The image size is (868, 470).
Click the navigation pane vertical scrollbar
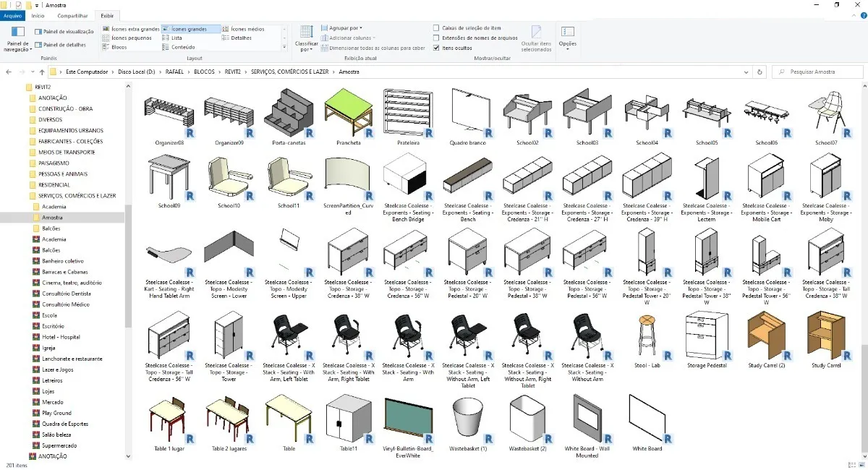click(x=129, y=266)
